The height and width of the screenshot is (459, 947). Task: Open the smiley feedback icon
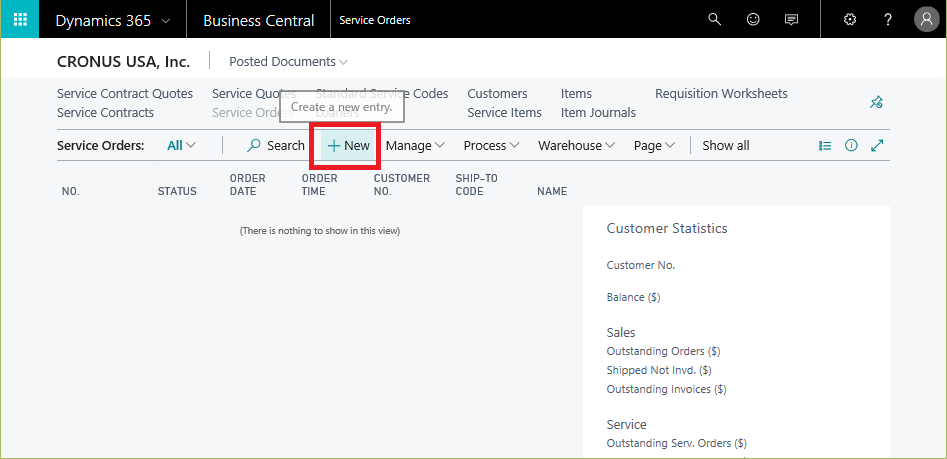tap(753, 19)
